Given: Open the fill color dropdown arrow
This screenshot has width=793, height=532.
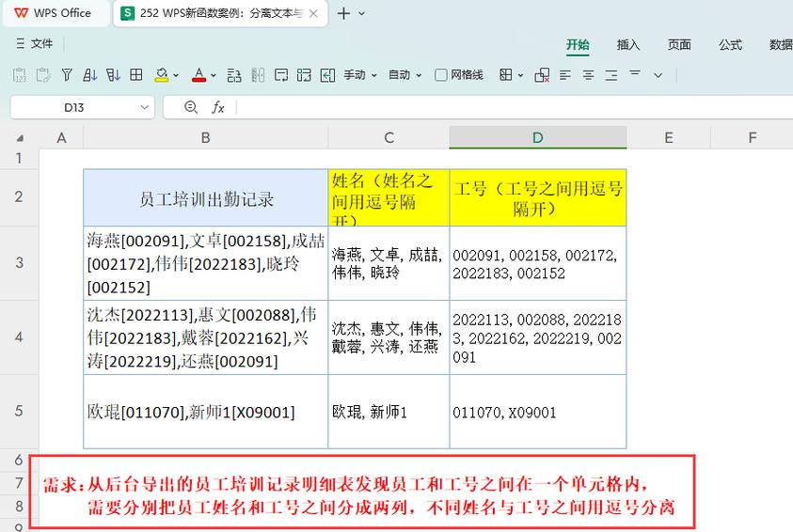Looking at the screenshot, I should click(176, 75).
